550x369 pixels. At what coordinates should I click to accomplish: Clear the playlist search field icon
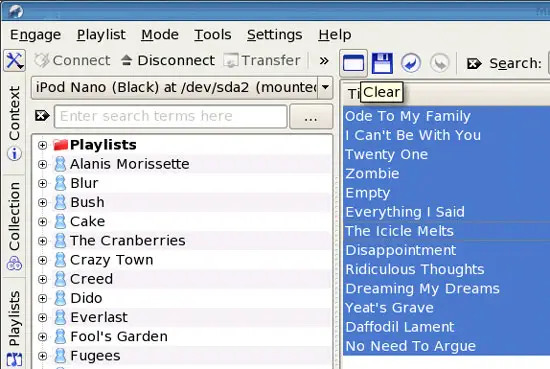click(x=474, y=63)
